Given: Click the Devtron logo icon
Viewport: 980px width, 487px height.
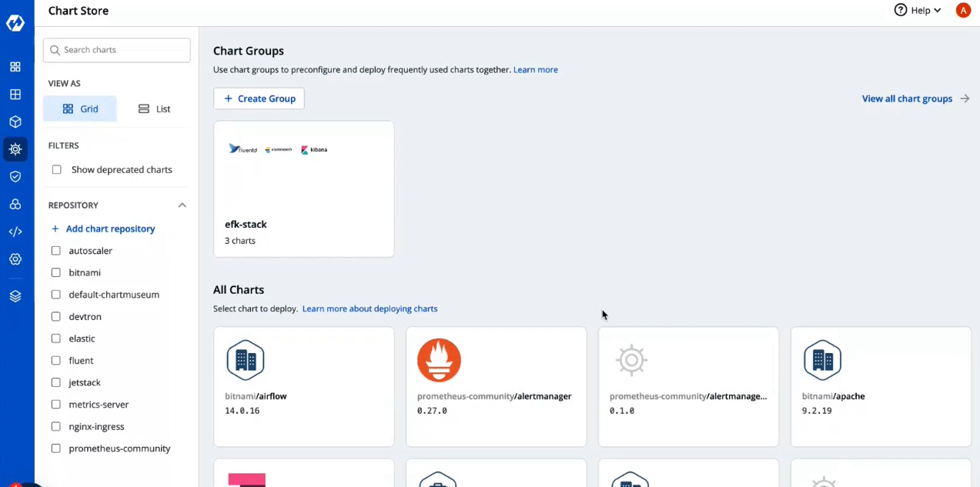Looking at the screenshot, I should click(x=15, y=23).
